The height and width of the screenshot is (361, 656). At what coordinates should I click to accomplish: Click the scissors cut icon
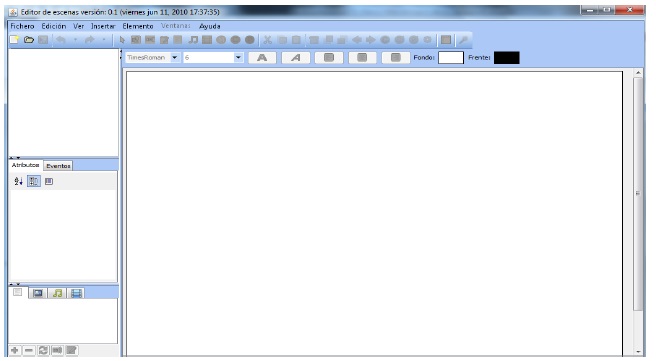[x=267, y=40]
